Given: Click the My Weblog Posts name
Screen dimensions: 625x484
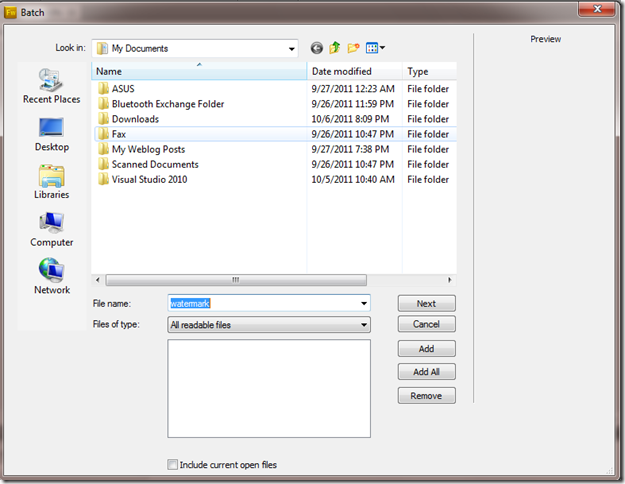Looking at the screenshot, I should (x=148, y=149).
